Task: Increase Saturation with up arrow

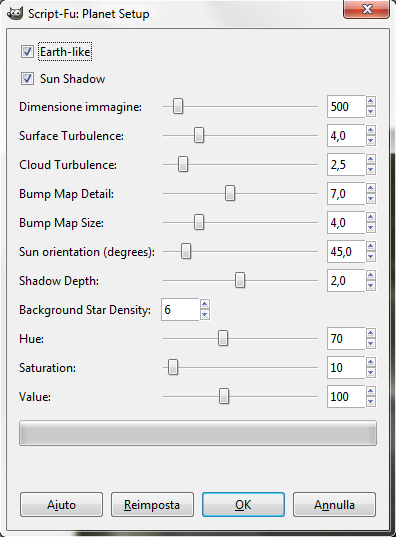Action: pos(371,363)
